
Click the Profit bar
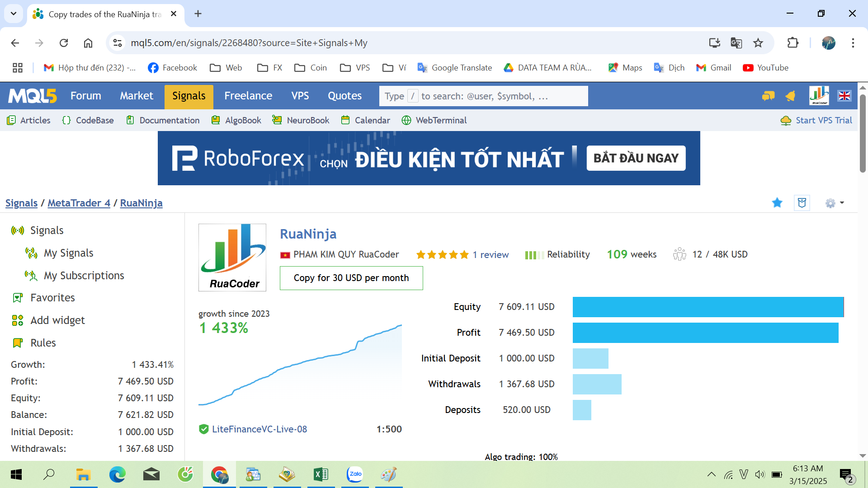(705, 333)
